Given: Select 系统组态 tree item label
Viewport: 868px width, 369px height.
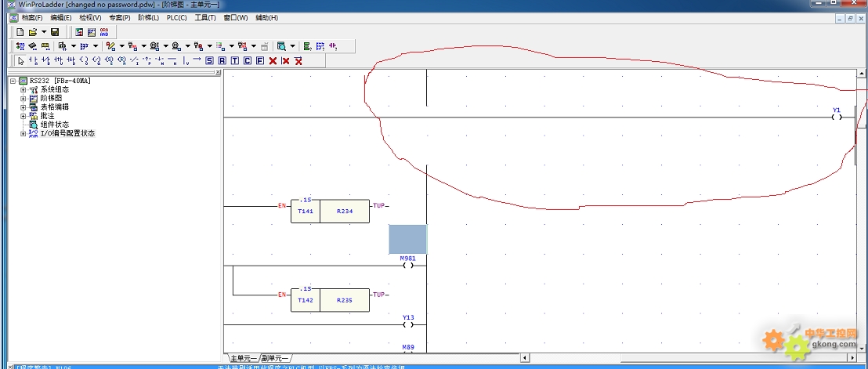Looking at the screenshot, I should click(x=54, y=89).
